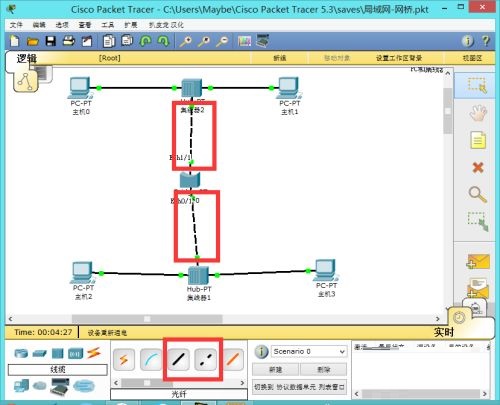Screen dimensions: 500x405
Task: Click the [Root] level label
Action: [x=109, y=58]
